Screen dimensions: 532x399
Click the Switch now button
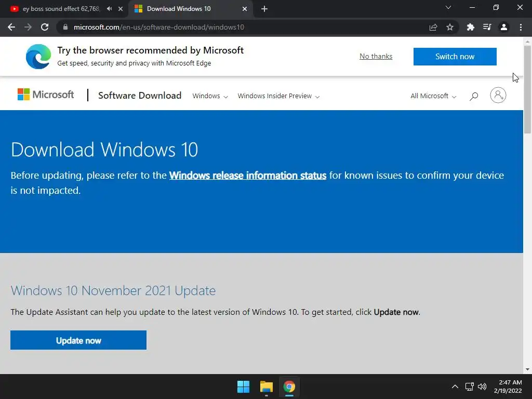[455, 56]
